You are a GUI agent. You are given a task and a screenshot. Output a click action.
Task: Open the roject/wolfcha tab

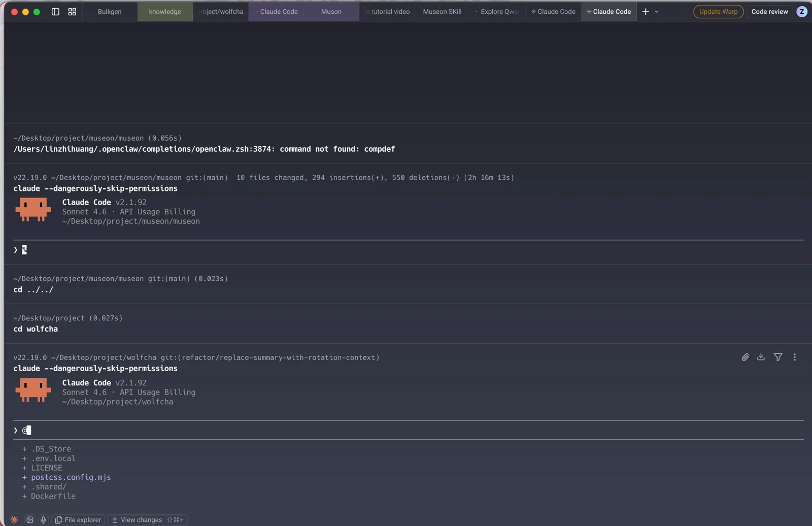pyautogui.click(x=221, y=12)
